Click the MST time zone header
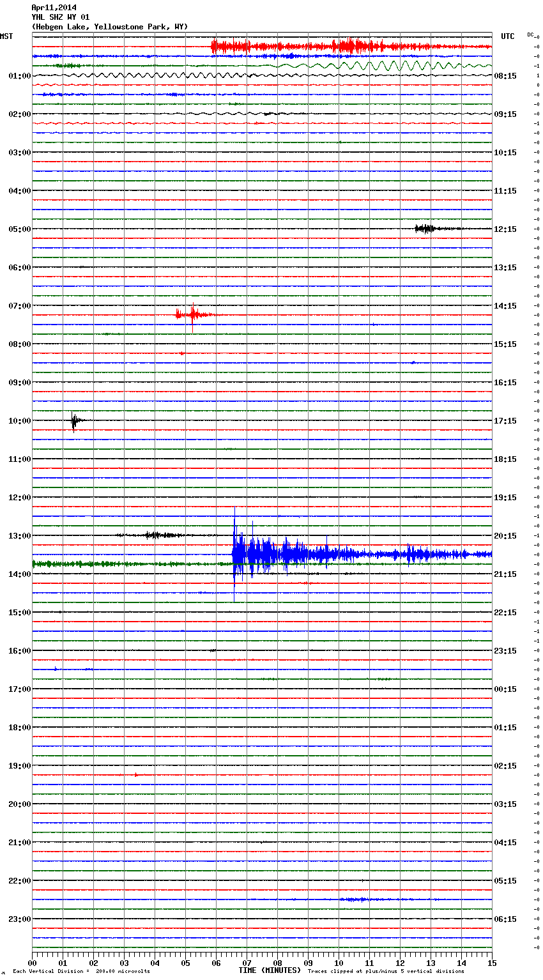This screenshot has height=980, width=543. 6,36
